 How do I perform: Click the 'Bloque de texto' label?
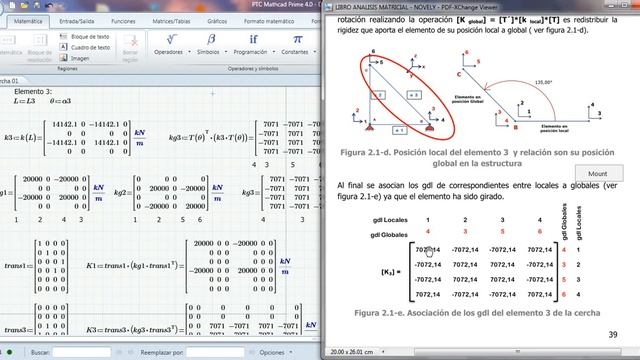(90, 37)
